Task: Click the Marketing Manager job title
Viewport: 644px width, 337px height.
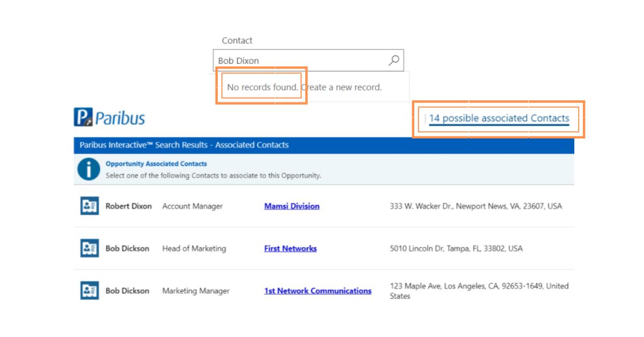Action: 196,291
